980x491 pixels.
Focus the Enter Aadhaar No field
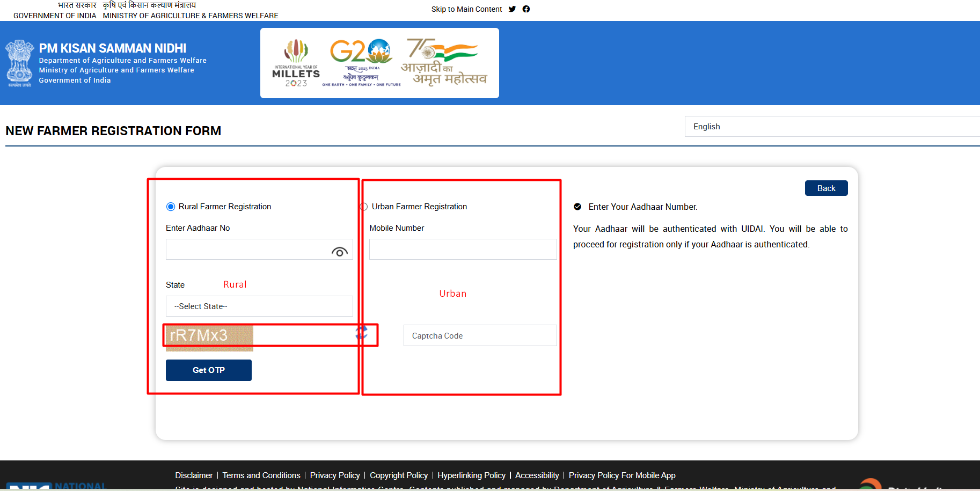tap(259, 250)
